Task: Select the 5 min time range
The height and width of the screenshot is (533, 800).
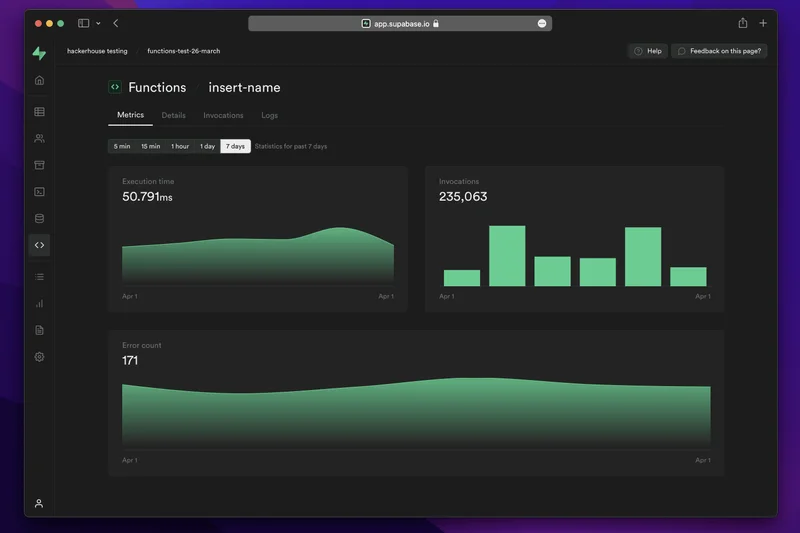Action: tap(122, 146)
